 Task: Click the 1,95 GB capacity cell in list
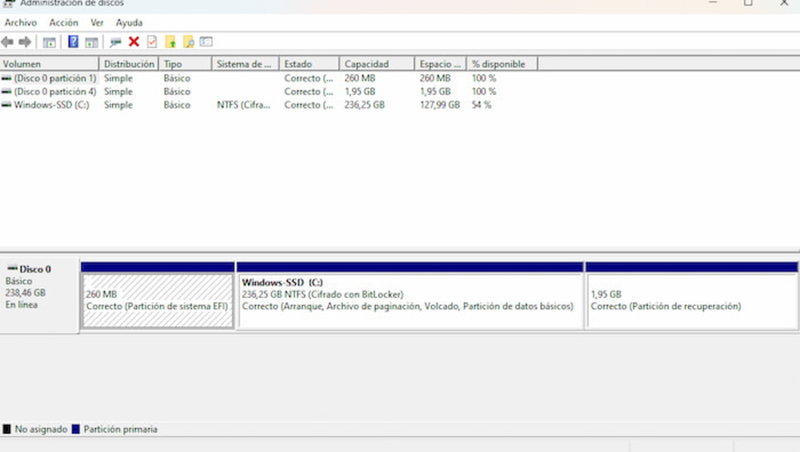[360, 91]
